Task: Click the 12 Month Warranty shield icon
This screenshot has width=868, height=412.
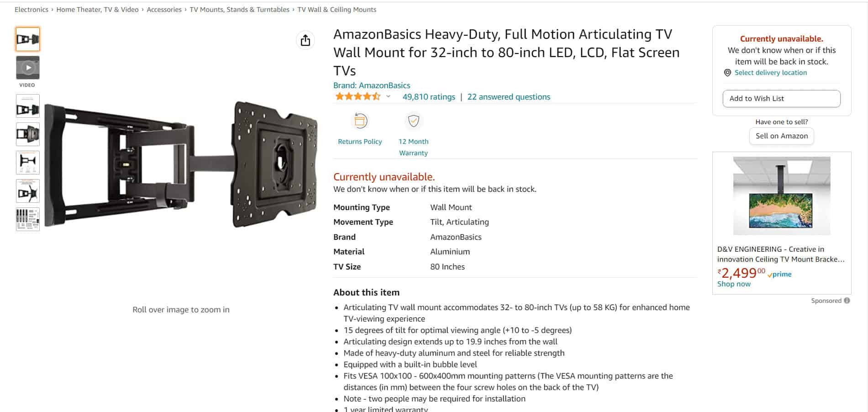Action: (x=414, y=121)
